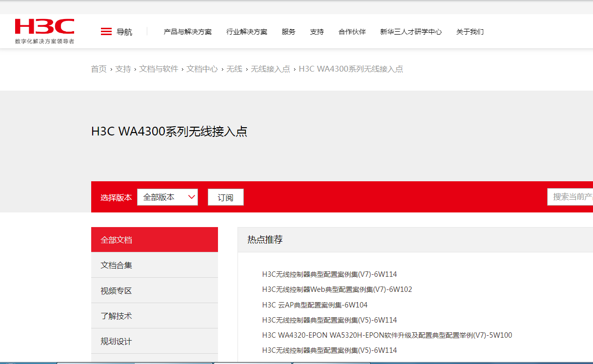This screenshot has width=593, height=364.
Task: Go to 首页 breadcrumb link
Action: click(x=99, y=69)
